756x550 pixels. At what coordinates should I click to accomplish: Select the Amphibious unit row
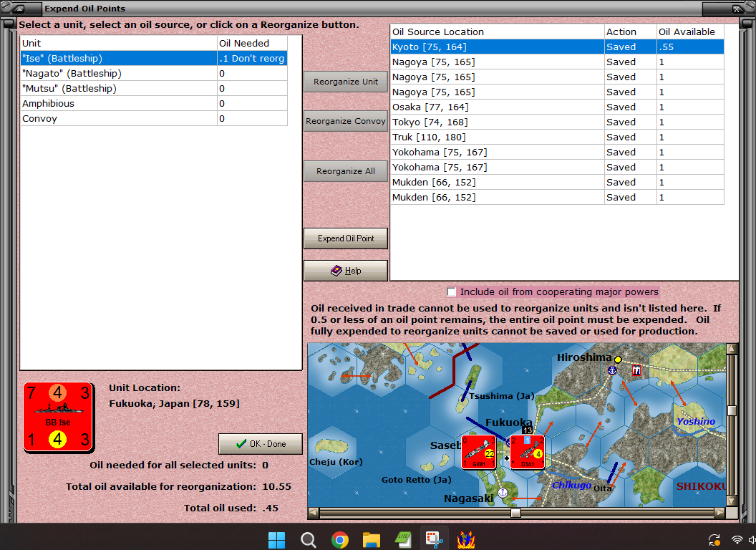pyautogui.click(x=154, y=103)
